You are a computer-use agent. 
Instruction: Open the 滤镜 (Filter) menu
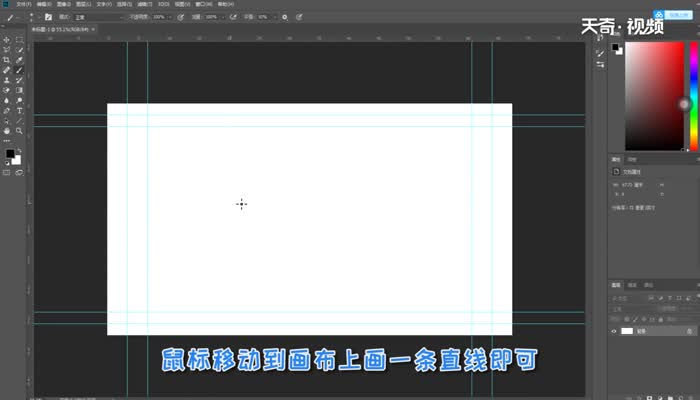[x=144, y=4]
